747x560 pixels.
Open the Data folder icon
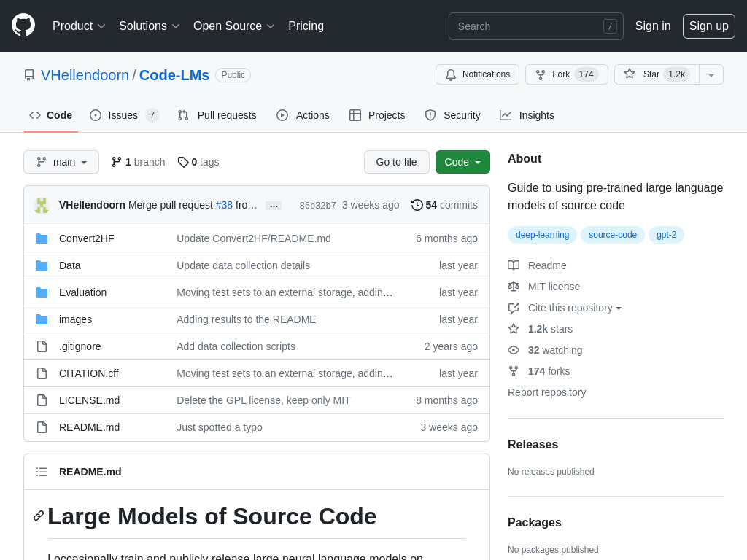pos(42,265)
